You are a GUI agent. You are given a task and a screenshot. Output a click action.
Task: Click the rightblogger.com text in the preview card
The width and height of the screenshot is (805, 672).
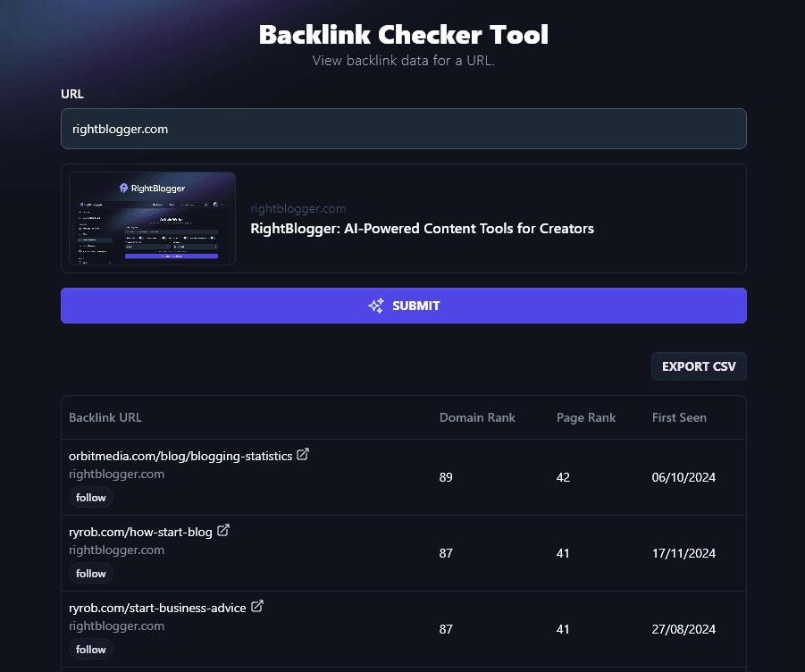(298, 208)
